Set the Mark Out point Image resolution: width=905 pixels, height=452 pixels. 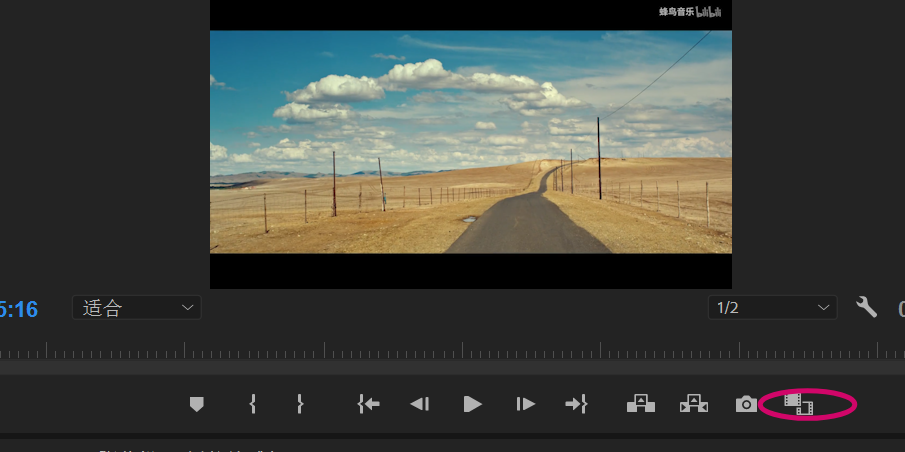click(300, 404)
